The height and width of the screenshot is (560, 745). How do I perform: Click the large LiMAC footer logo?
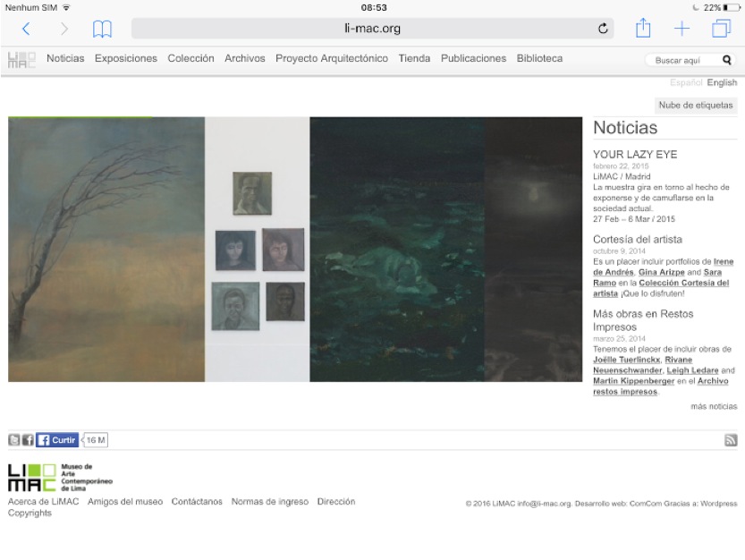(60, 478)
